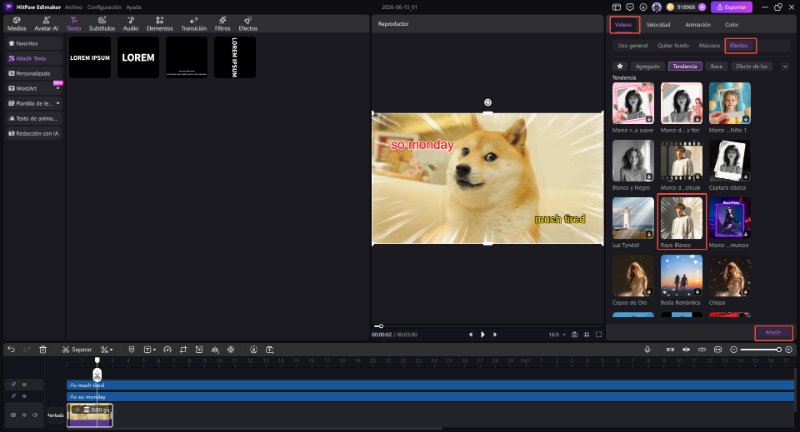Play the preview video
The image size is (800, 432).
[x=483, y=335]
